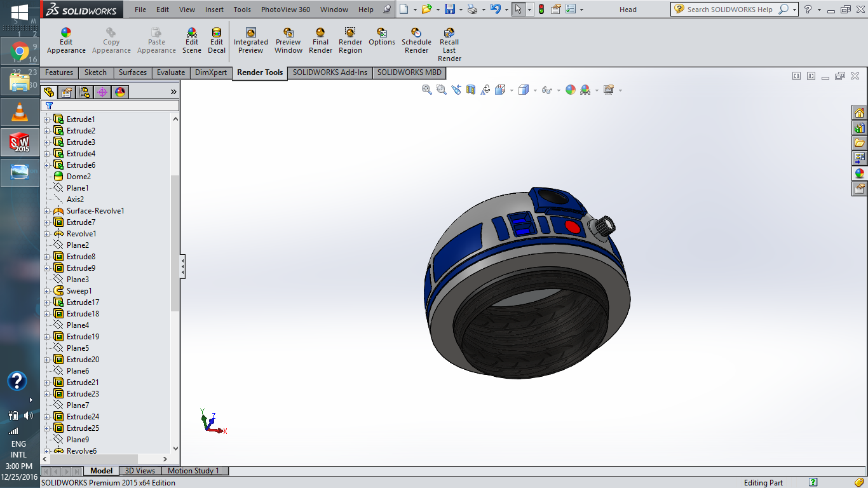Click the Print icon
868x488 pixels.
pyautogui.click(x=472, y=9)
